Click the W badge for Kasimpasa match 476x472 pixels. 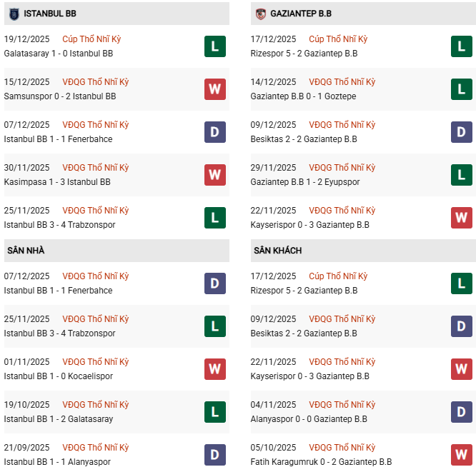pyautogui.click(x=214, y=175)
